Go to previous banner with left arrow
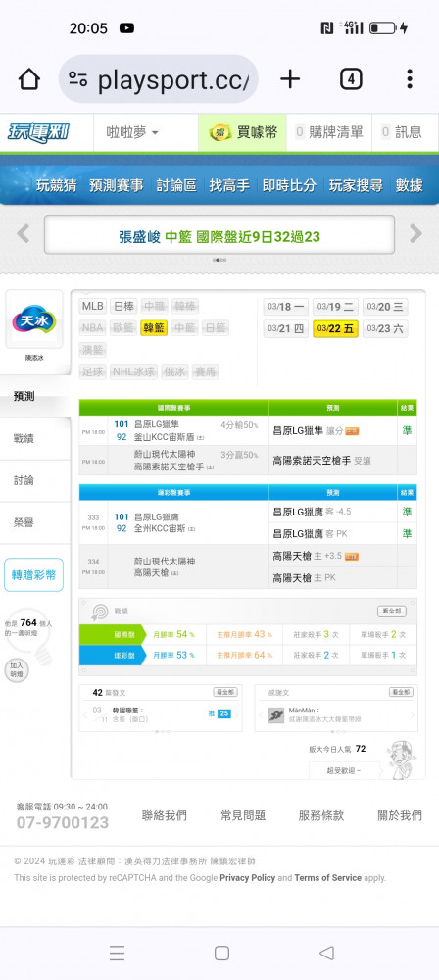Screen dimensions: 439x980 [x=24, y=234]
